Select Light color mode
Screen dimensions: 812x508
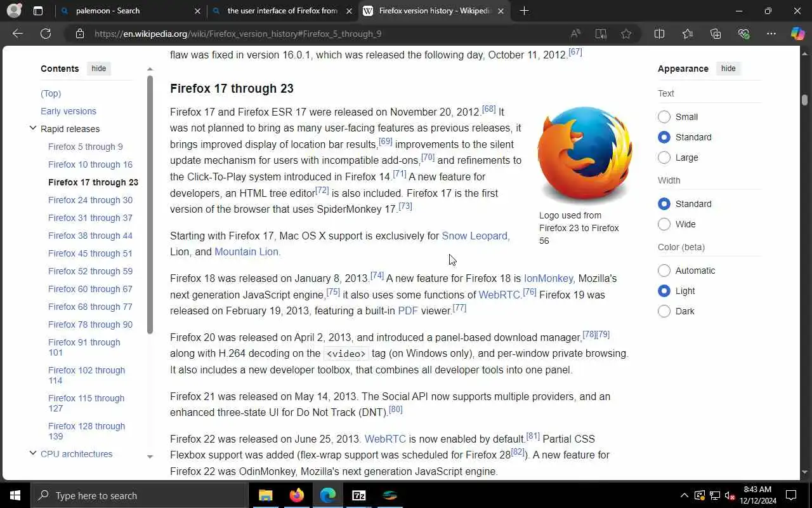[x=664, y=291]
